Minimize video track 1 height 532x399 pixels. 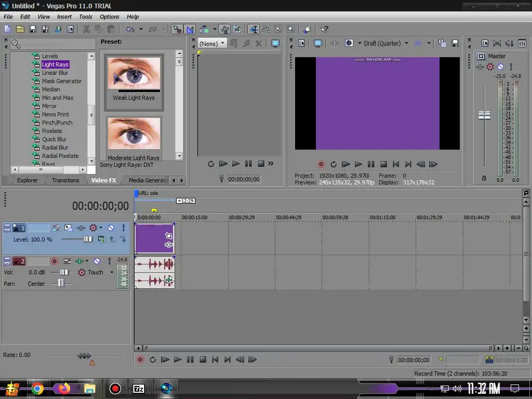(7, 225)
